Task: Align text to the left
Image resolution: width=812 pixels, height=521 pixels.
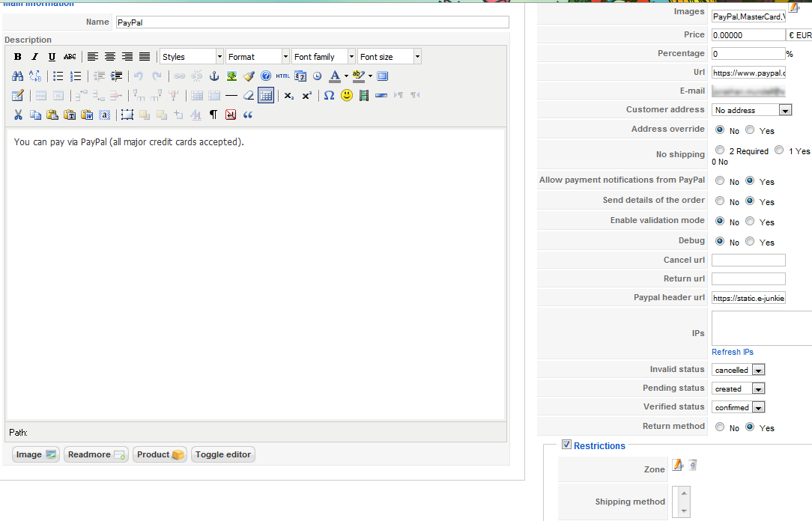Action: (93, 57)
